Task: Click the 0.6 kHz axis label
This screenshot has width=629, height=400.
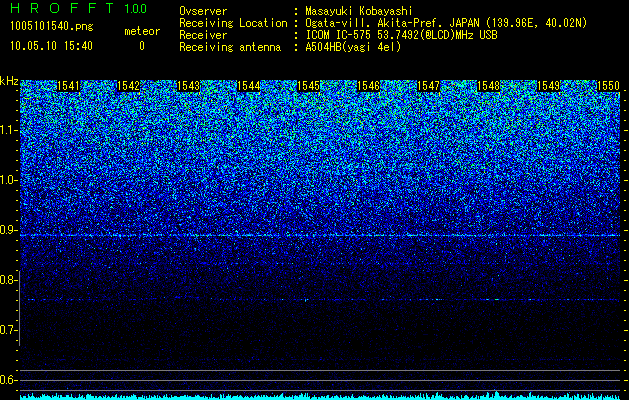Action: [x=8, y=380]
